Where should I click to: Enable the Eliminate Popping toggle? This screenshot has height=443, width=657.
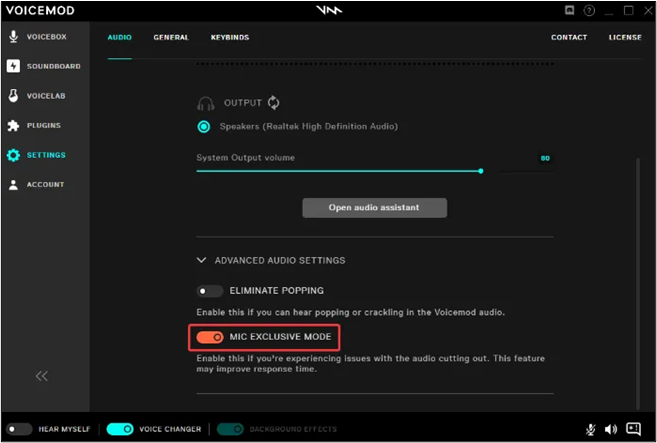tap(209, 291)
